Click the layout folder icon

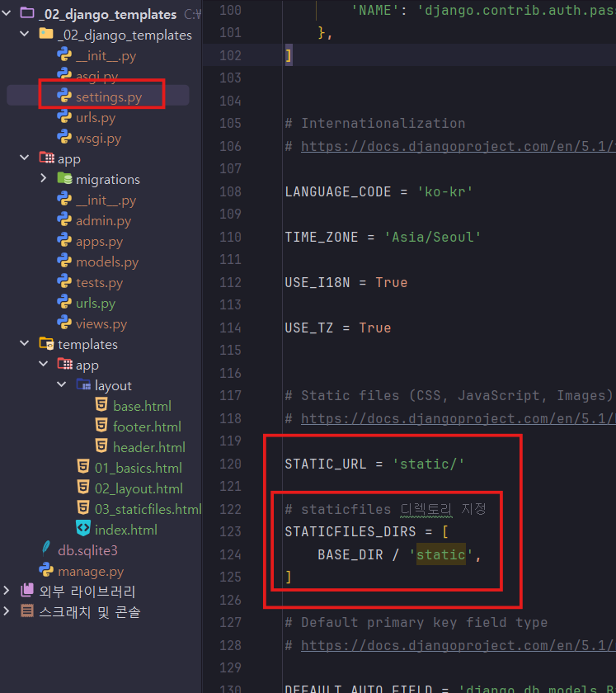click(83, 384)
